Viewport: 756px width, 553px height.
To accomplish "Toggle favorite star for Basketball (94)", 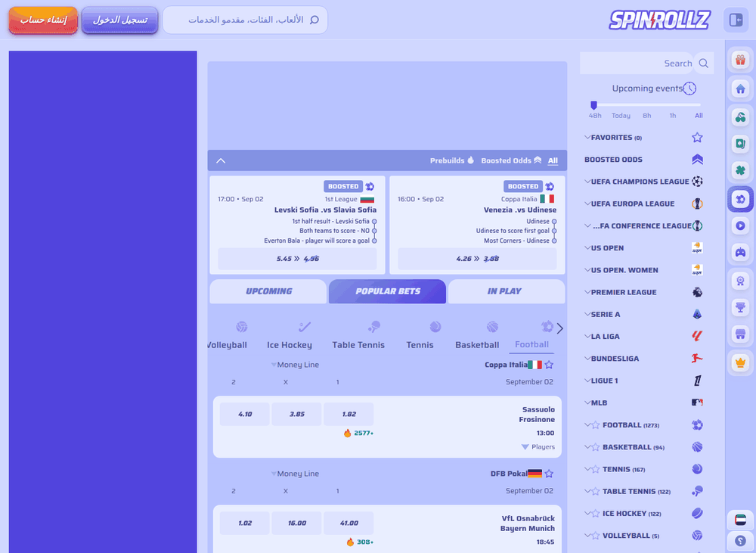I will click(596, 447).
